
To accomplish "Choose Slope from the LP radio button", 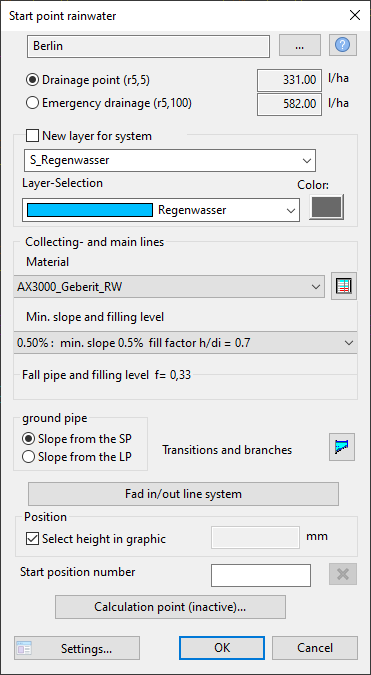I will click(x=28, y=457).
